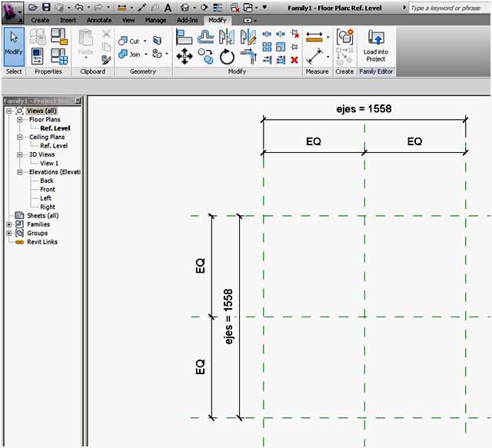Click the Save icon in quick access toolbar
Screen dimensions: 492x448
pyautogui.click(x=46, y=7)
